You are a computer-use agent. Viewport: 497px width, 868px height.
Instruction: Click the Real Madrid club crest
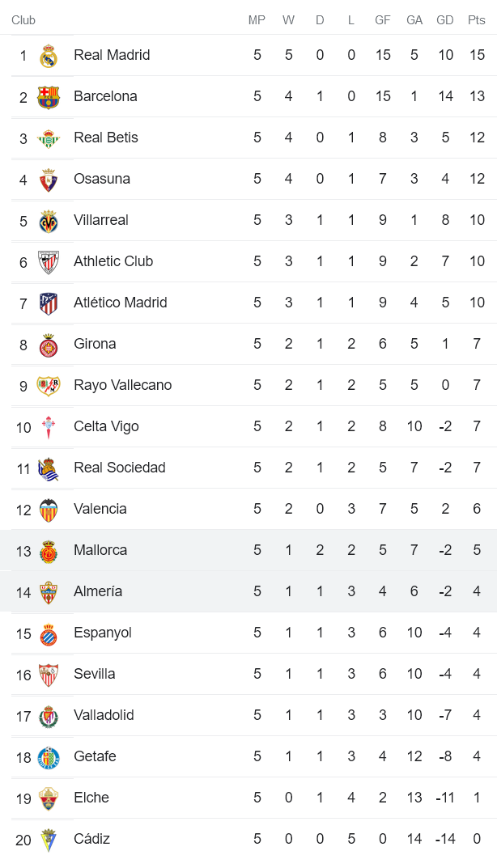(x=49, y=55)
